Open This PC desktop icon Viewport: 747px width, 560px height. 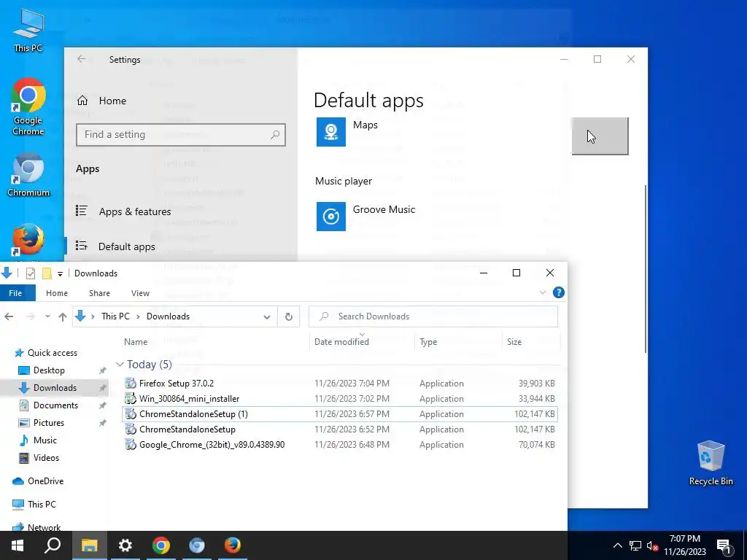(28, 31)
